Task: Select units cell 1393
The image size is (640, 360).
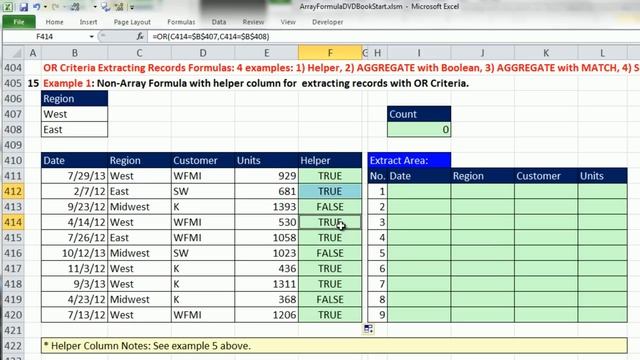Action: (267, 207)
